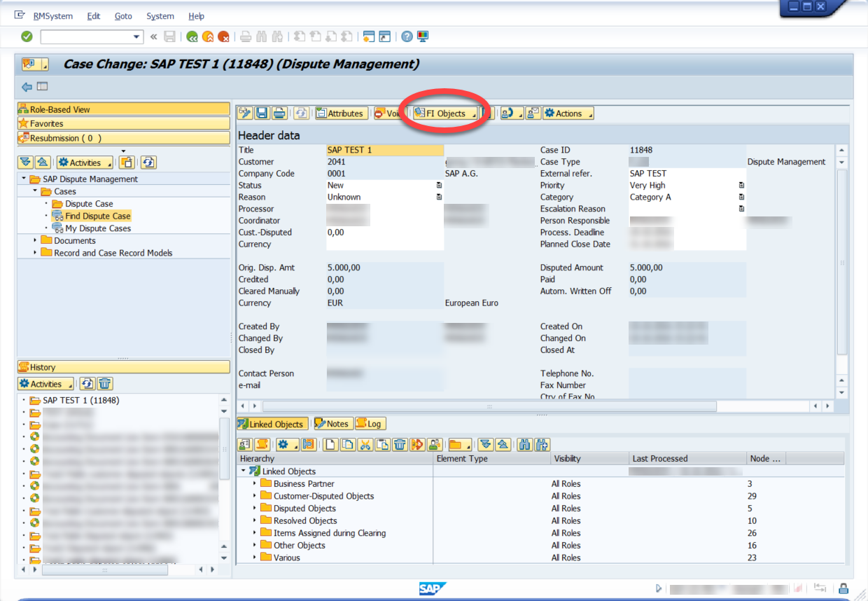Open the folder dropdown in Linked Objects toolbar

pos(460,444)
